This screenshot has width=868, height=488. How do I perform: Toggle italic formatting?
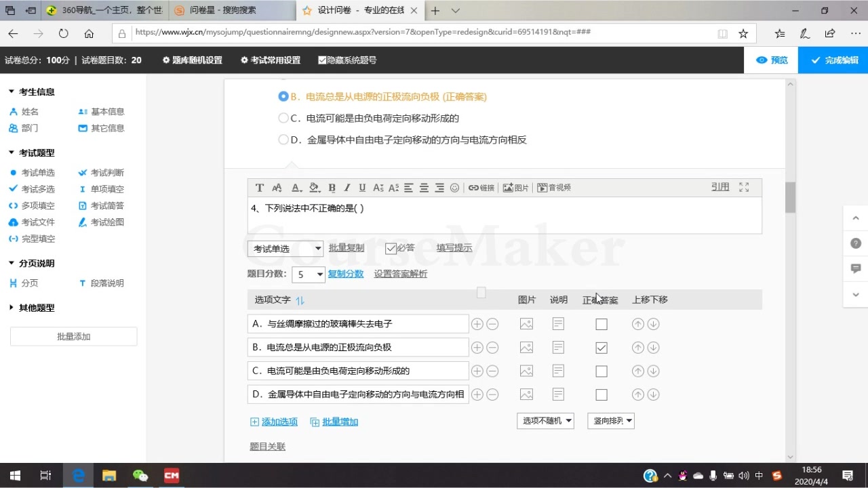click(x=347, y=188)
